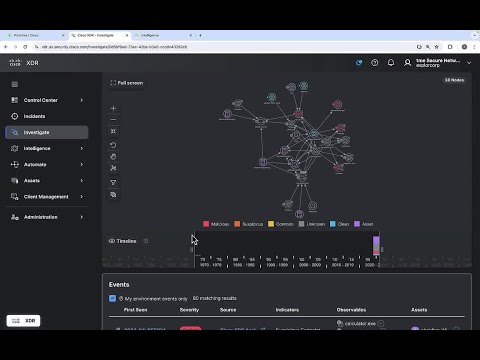Expand Assets submenu chevron

click(82, 181)
